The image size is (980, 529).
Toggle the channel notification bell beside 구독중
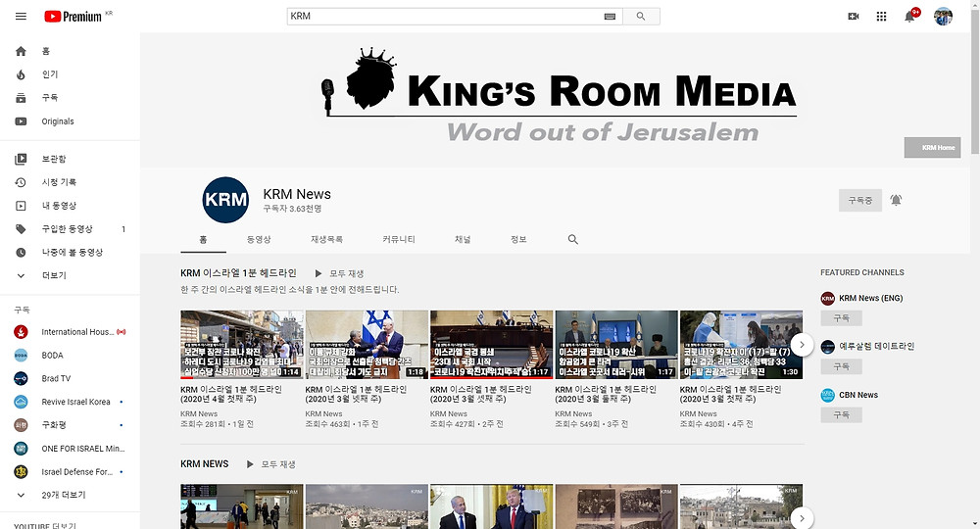point(896,200)
